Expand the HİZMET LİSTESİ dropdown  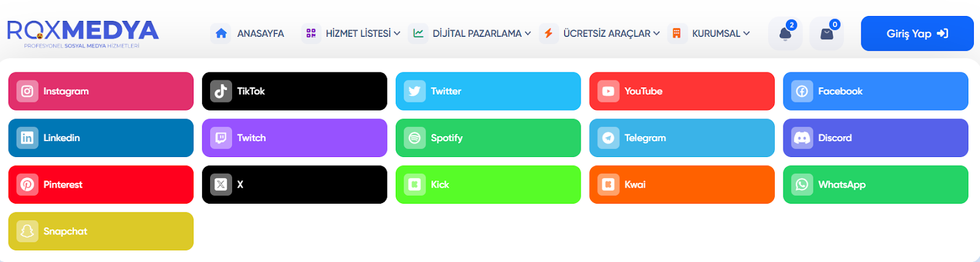click(353, 34)
